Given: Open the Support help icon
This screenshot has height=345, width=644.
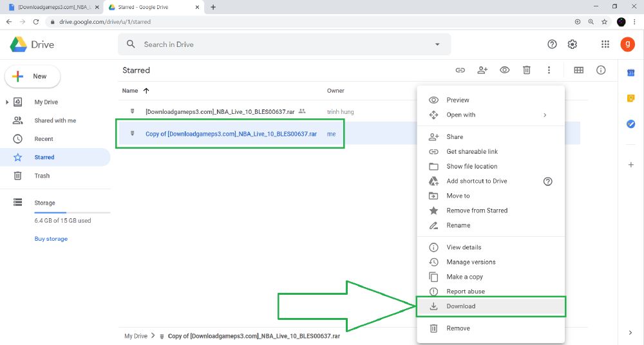Looking at the screenshot, I should (x=552, y=44).
